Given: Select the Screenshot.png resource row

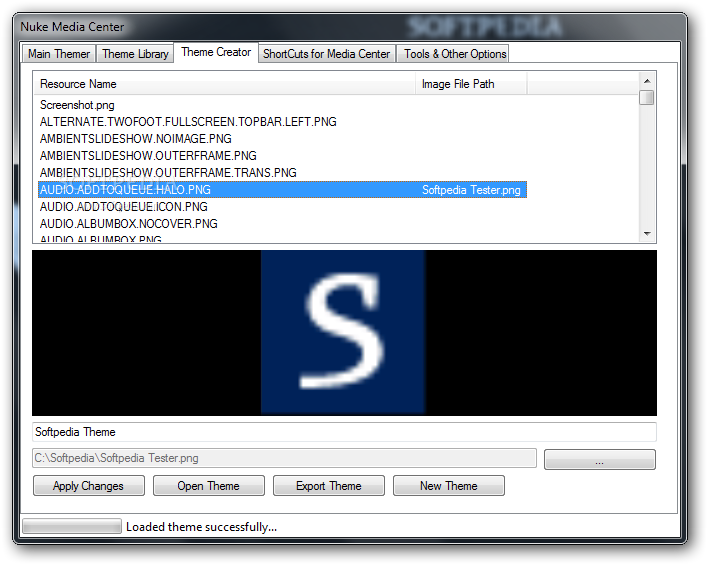Looking at the screenshot, I should pyautogui.click(x=282, y=105).
